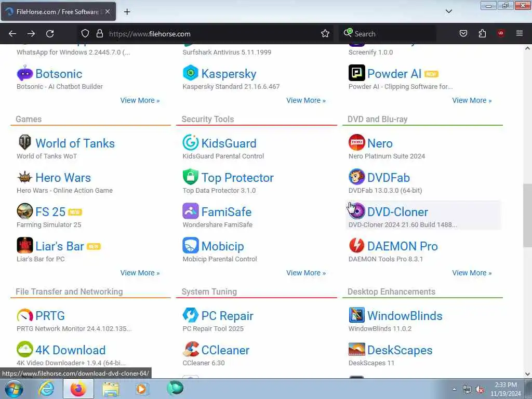This screenshot has height=399, width=532.
Task: Open the Windows Start menu
Action: [x=14, y=389]
